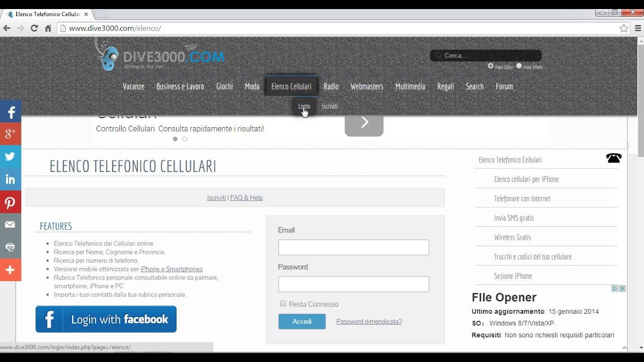Viewport: 644px width, 362px height.
Task: Open the Moda menu
Action: coord(252,86)
